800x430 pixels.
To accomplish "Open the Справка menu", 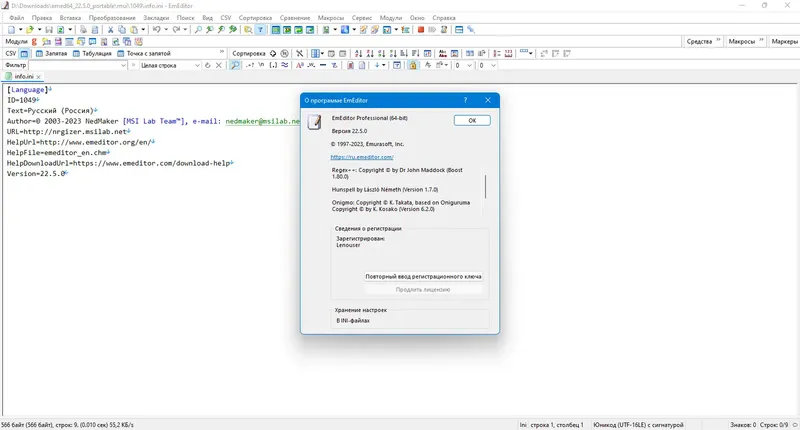I will (x=444, y=17).
